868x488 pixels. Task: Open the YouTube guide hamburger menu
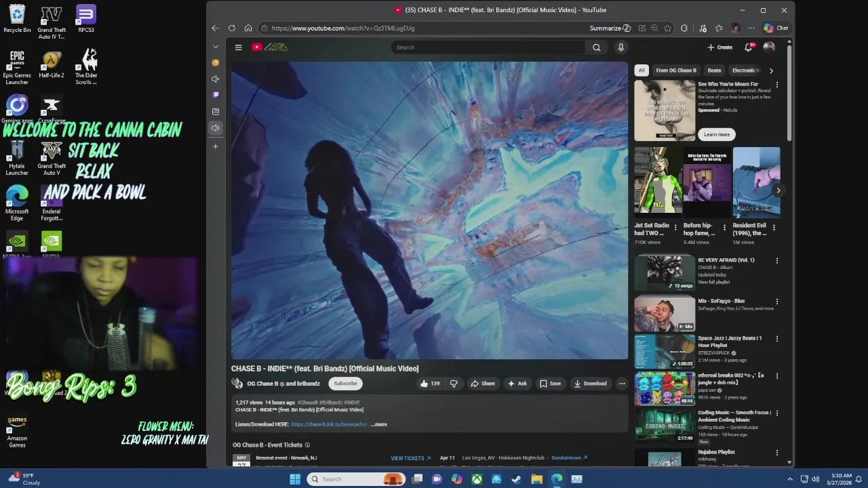(238, 47)
